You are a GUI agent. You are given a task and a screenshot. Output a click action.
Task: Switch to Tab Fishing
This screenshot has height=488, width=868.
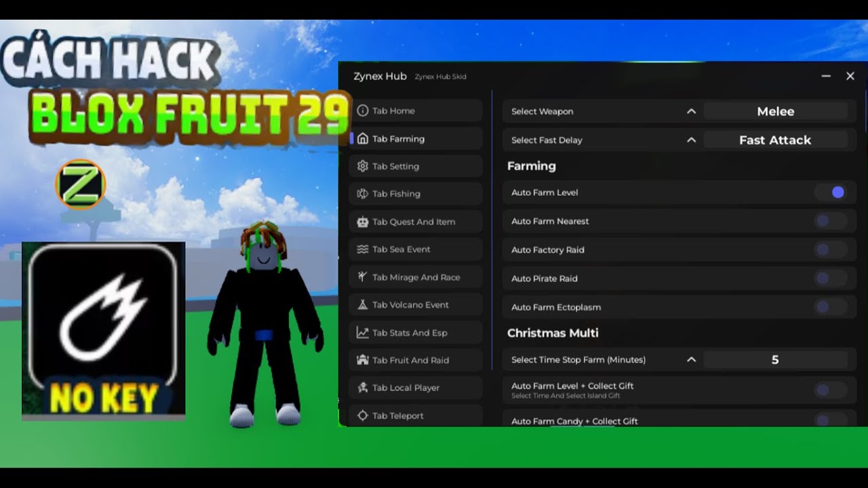tap(416, 194)
